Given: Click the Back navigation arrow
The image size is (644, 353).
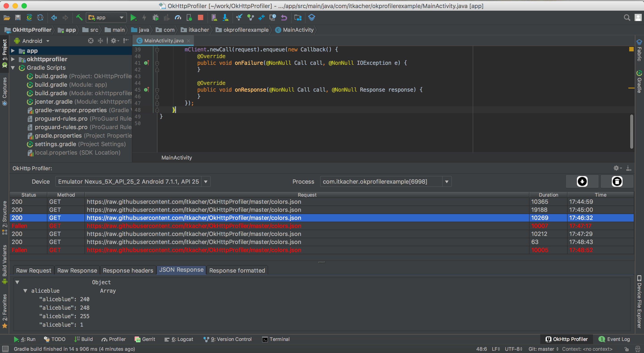Looking at the screenshot, I should point(54,17).
